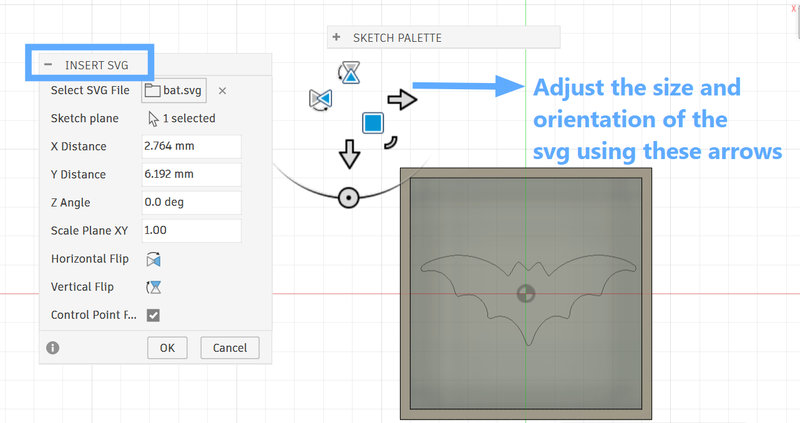Click the Sketch plane label

85,118
